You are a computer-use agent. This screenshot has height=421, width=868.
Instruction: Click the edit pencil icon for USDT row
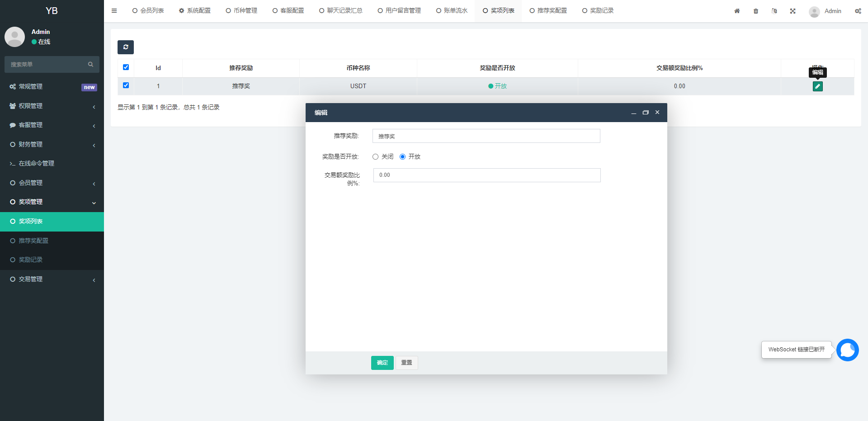click(817, 86)
